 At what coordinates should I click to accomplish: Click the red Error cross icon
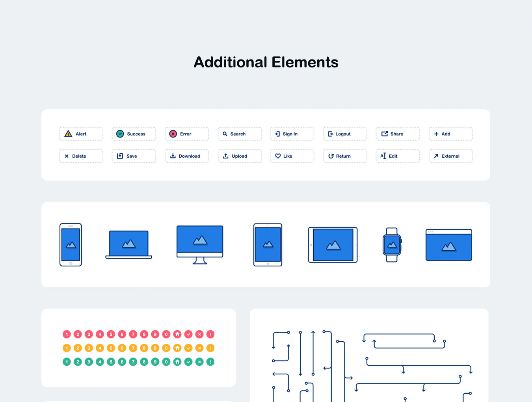(x=173, y=134)
